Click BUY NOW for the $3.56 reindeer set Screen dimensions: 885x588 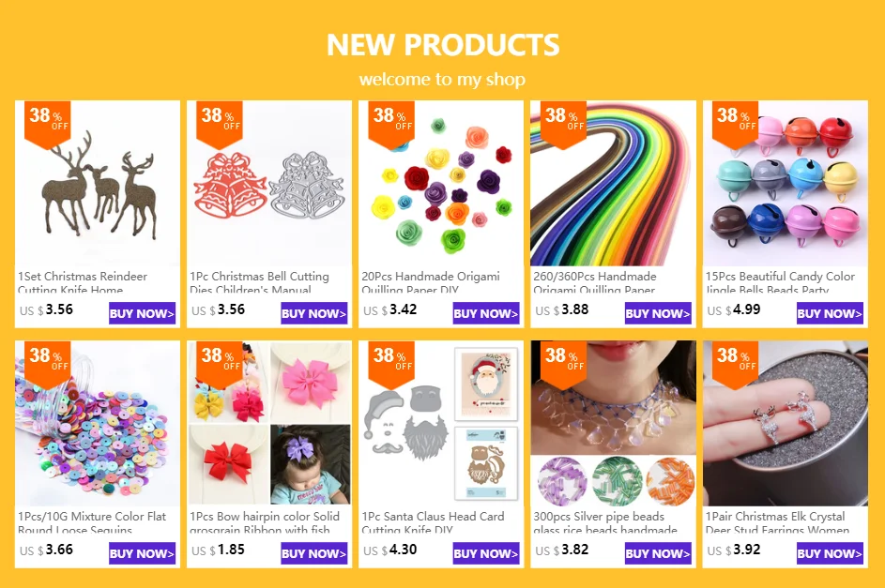(143, 313)
